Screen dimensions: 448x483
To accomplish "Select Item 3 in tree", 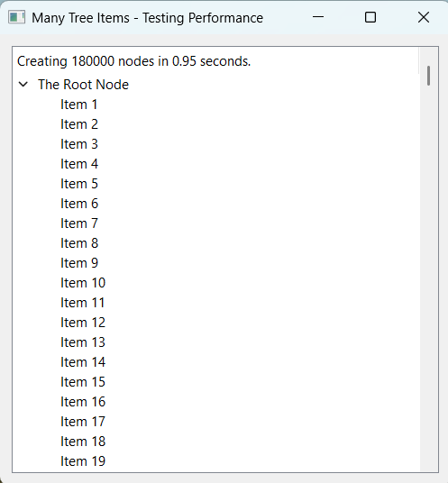I will [79, 144].
